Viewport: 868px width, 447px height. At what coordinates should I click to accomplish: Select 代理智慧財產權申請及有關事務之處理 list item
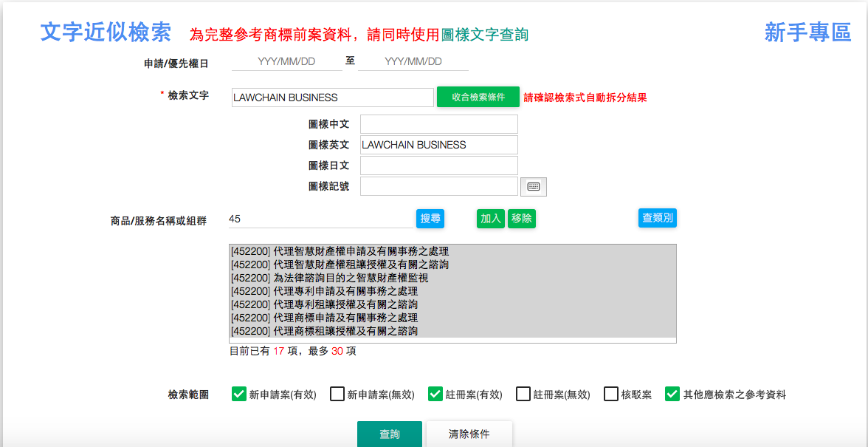[452, 251]
